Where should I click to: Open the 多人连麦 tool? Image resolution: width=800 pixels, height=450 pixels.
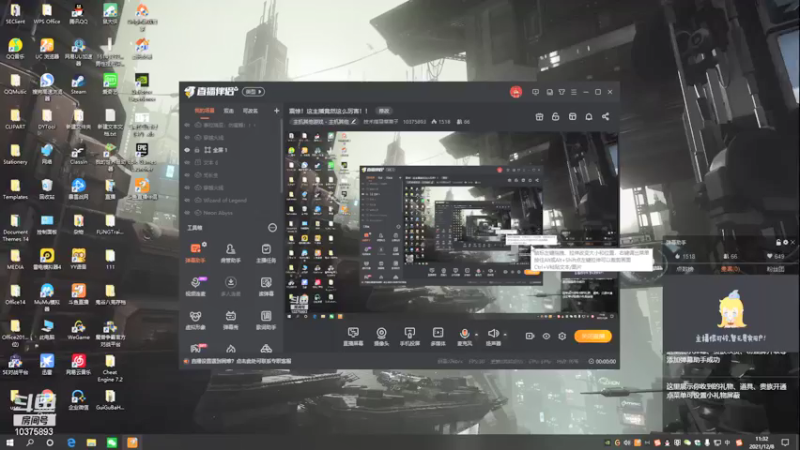pos(231,286)
